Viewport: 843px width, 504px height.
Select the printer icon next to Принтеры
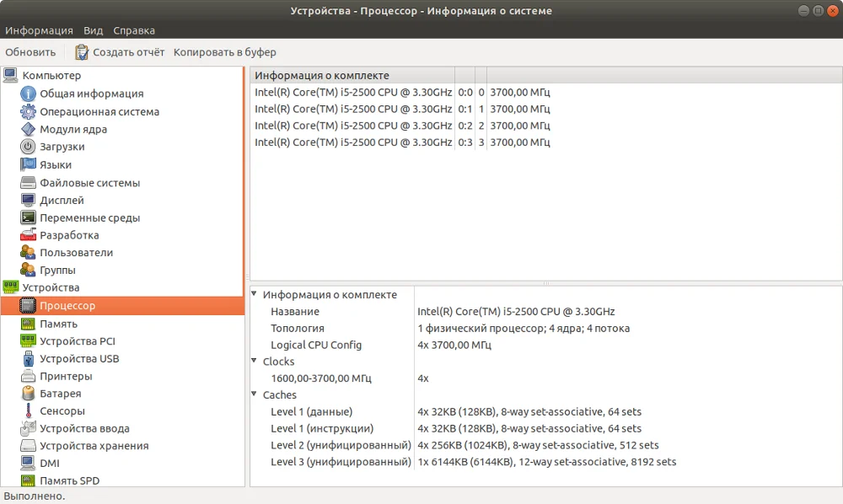coord(28,376)
